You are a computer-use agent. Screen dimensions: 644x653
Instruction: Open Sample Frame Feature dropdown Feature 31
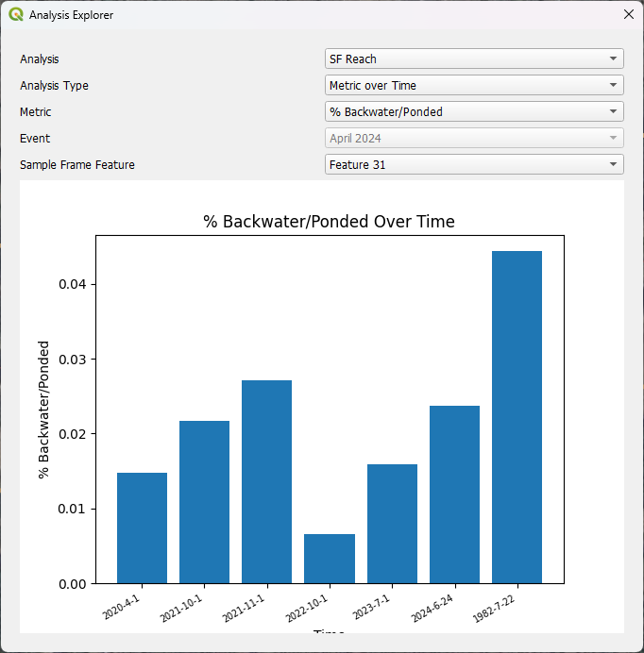click(474, 164)
